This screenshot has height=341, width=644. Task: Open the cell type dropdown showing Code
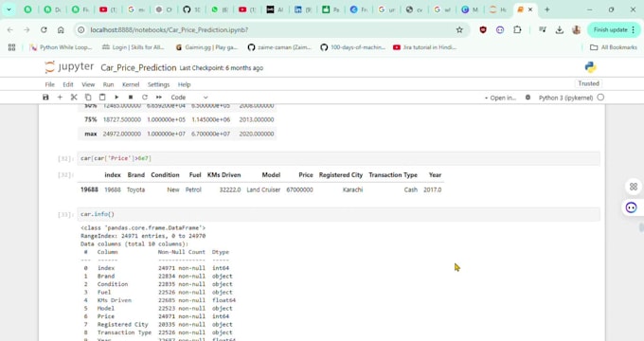189,98
